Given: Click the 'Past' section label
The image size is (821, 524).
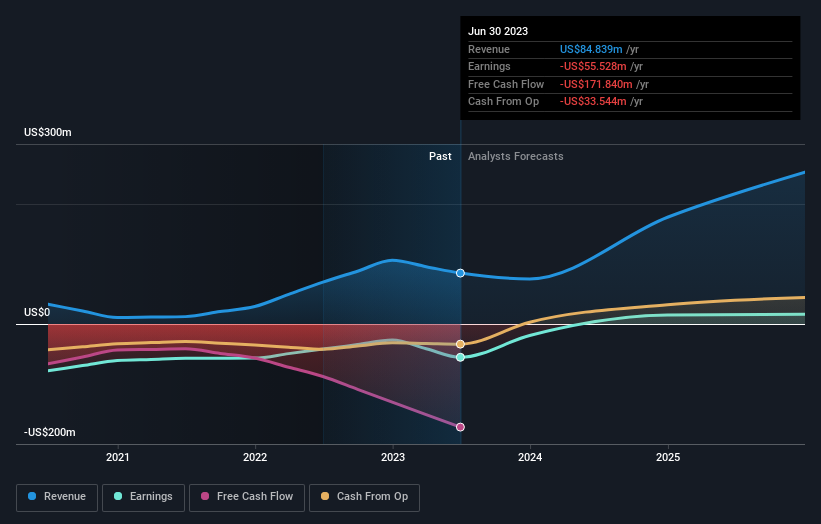Looking at the screenshot, I should (440, 156).
